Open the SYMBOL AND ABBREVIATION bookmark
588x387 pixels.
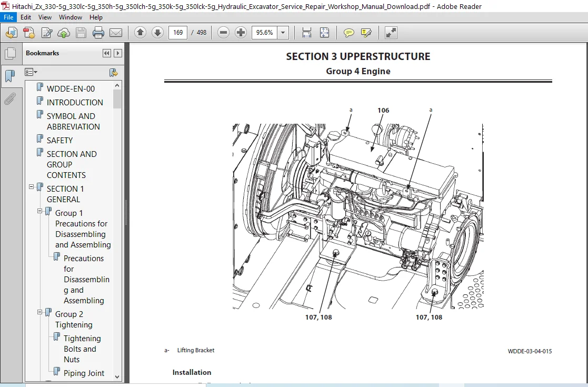coord(73,122)
